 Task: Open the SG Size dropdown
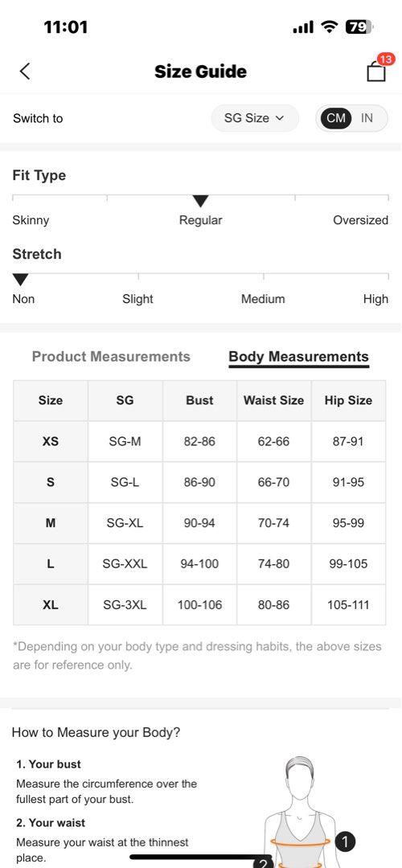(x=255, y=118)
